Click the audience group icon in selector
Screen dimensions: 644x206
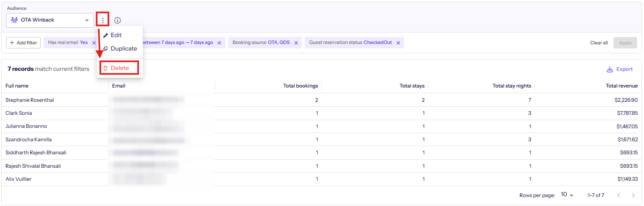click(14, 20)
